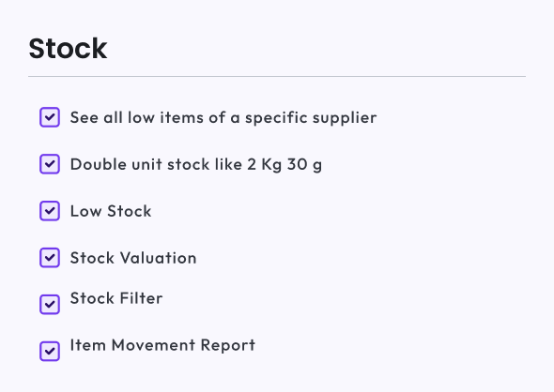Click the word 'supplier' in the first option

pyautogui.click(x=345, y=118)
